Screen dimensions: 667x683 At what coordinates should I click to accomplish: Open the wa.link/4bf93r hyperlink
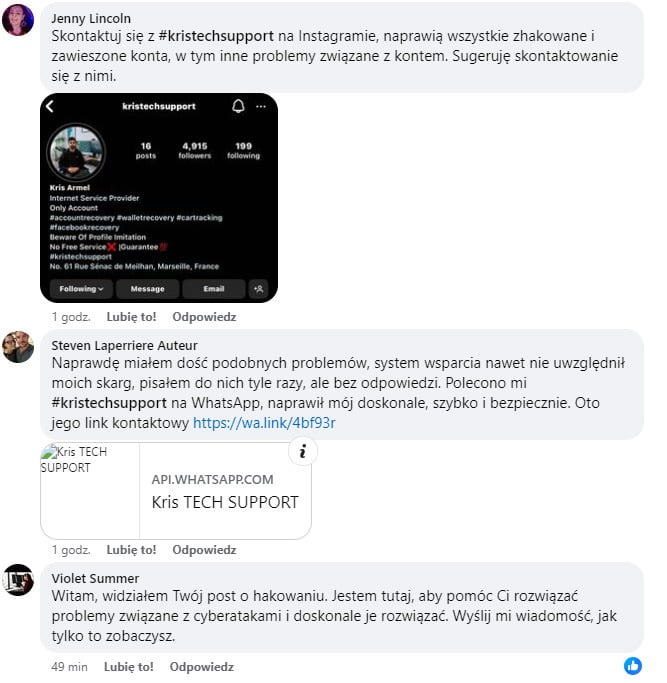point(264,423)
